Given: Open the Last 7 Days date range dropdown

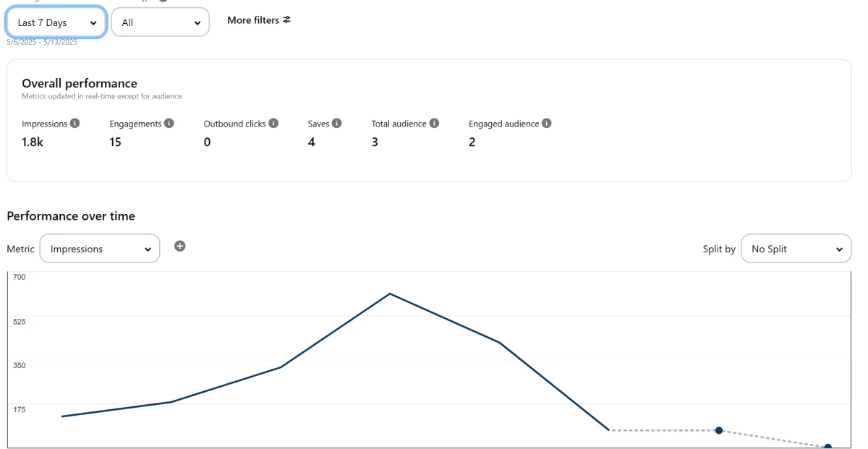Looking at the screenshot, I should pyautogui.click(x=56, y=22).
